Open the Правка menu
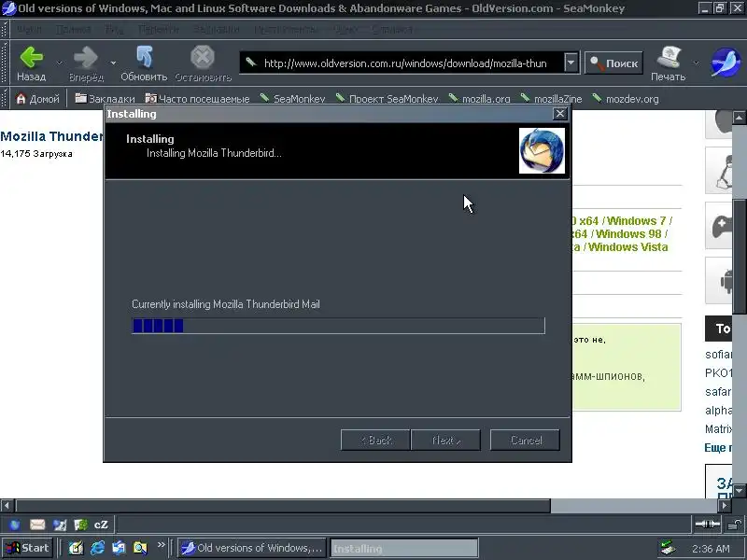This screenshot has width=747, height=560. click(x=73, y=30)
